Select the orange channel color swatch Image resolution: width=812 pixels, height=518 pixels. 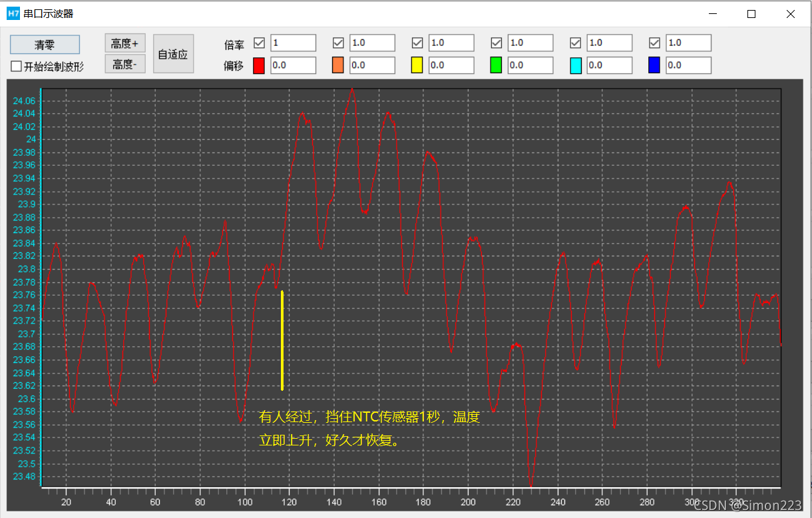pyautogui.click(x=338, y=65)
